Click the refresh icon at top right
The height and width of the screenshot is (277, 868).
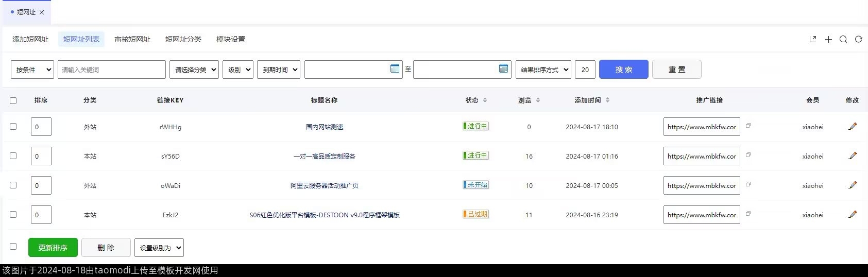[x=858, y=39]
